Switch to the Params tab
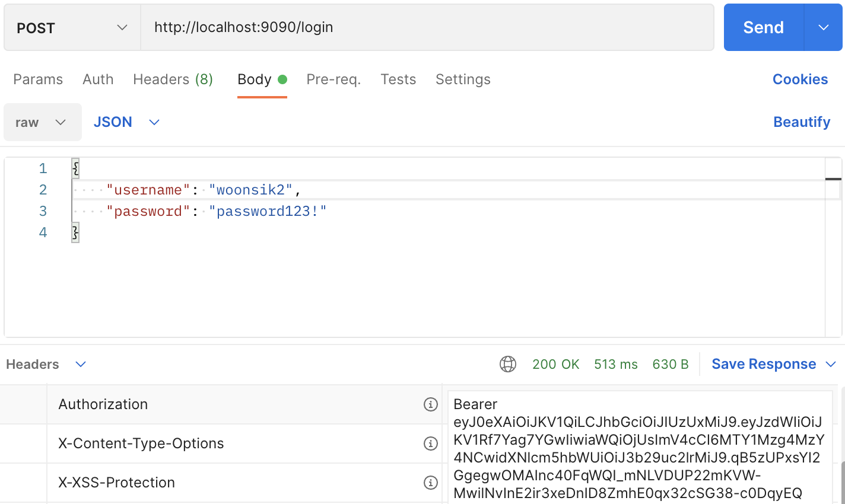 click(x=38, y=79)
